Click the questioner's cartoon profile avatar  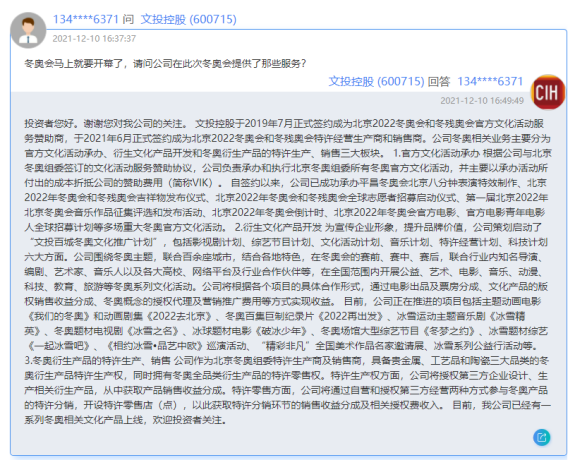(x=28, y=30)
